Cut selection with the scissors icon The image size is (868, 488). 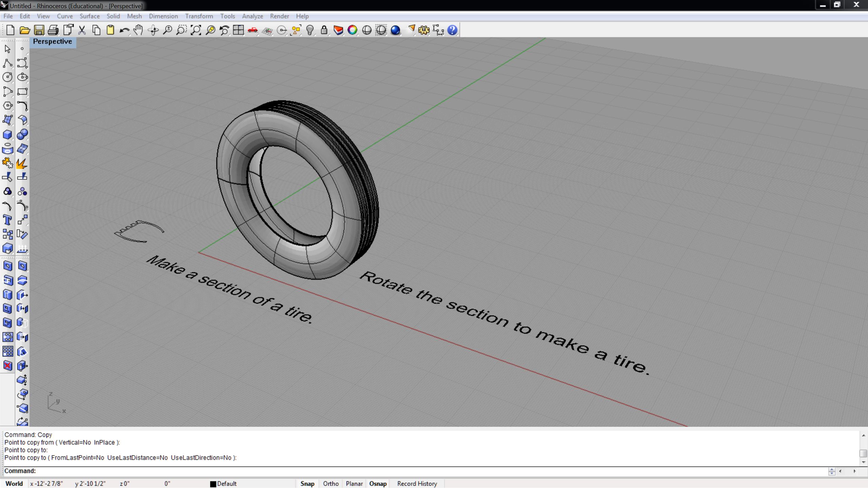pos(82,30)
